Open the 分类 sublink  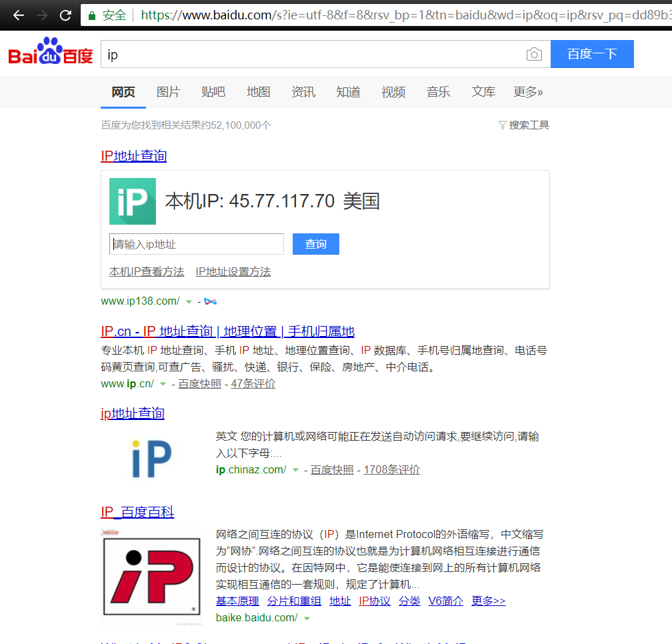pyautogui.click(x=409, y=601)
